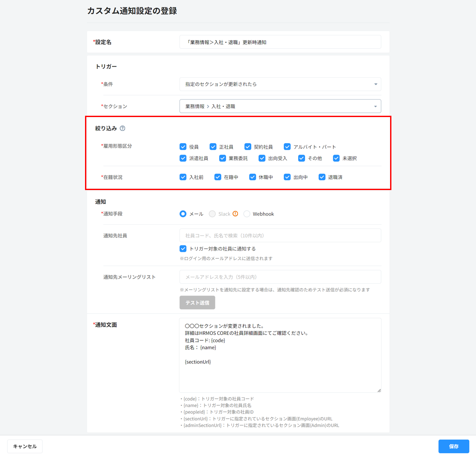476x457 pixels.
Task: Expand the セクション dropdown
Action: coord(280,106)
